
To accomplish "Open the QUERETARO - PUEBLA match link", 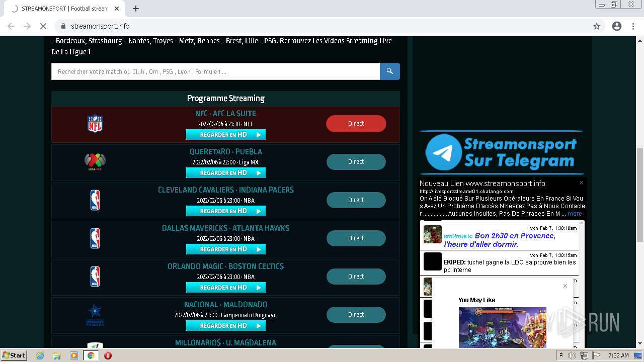I will coord(226,152).
